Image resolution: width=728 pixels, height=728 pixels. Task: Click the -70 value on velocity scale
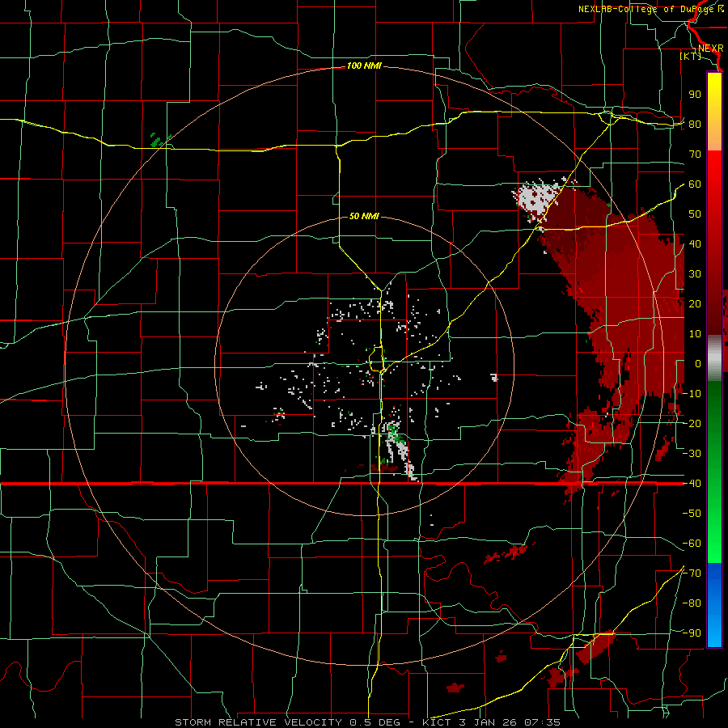[692, 574]
